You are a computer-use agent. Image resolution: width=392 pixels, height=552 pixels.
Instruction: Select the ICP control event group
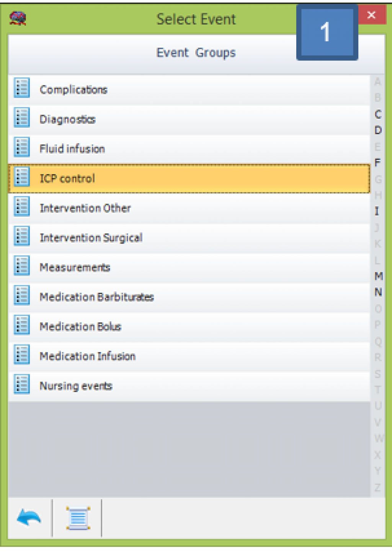pyautogui.click(x=67, y=179)
